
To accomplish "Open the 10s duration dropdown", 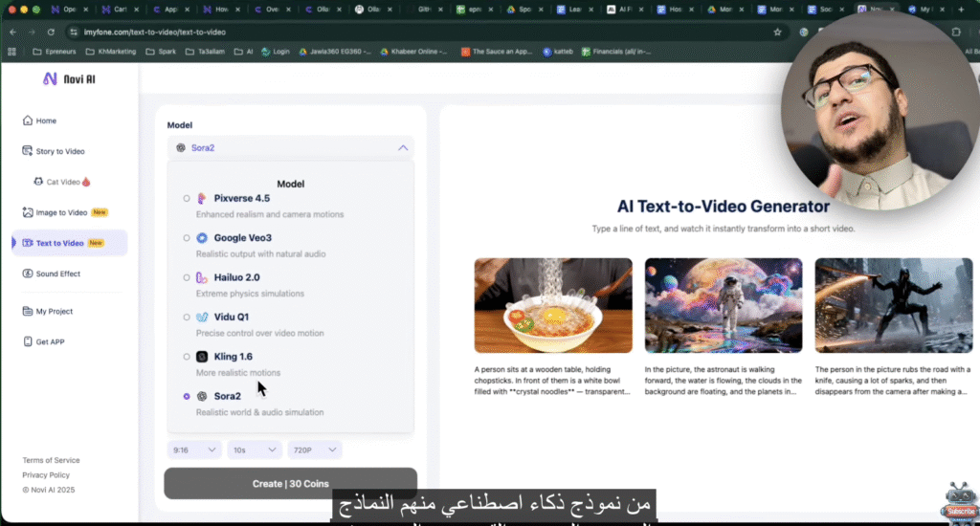I will pos(255,449).
